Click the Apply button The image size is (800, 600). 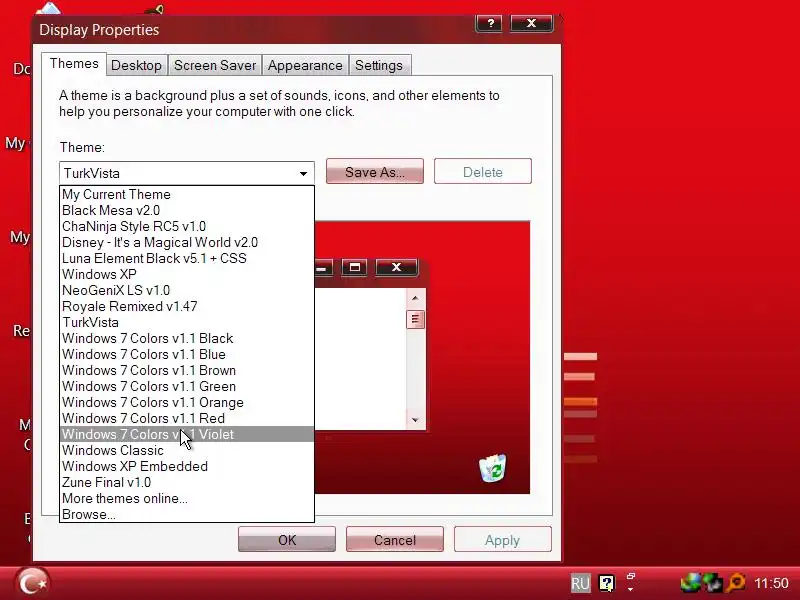[503, 540]
